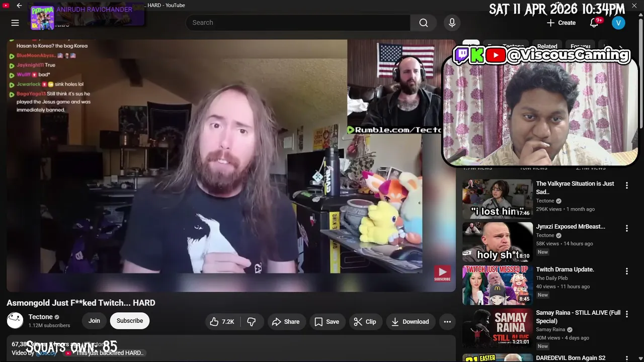Click the red Subscribe watermark in video
The height and width of the screenshot is (362, 644).
[x=442, y=274]
